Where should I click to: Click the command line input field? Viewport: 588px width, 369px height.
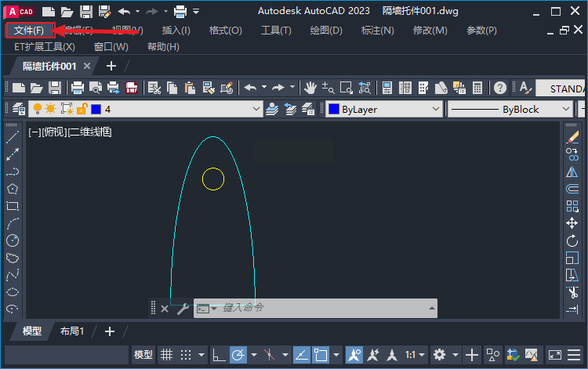[x=321, y=308]
